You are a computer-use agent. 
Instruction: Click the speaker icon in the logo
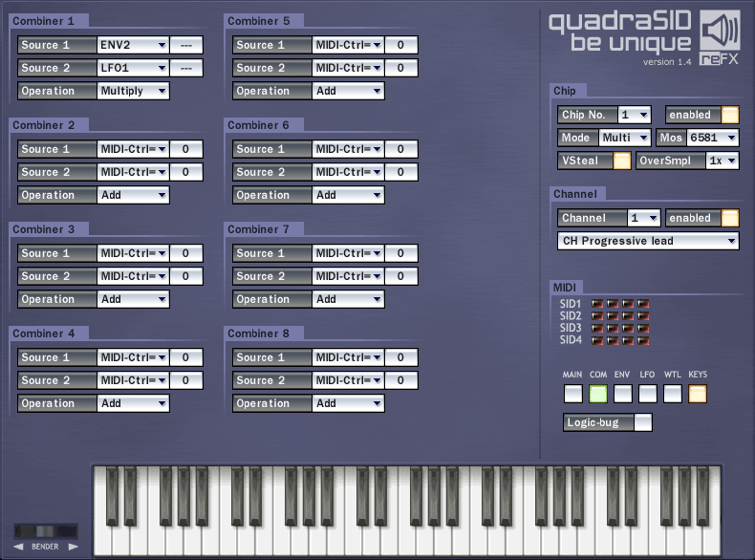(720, 30)
